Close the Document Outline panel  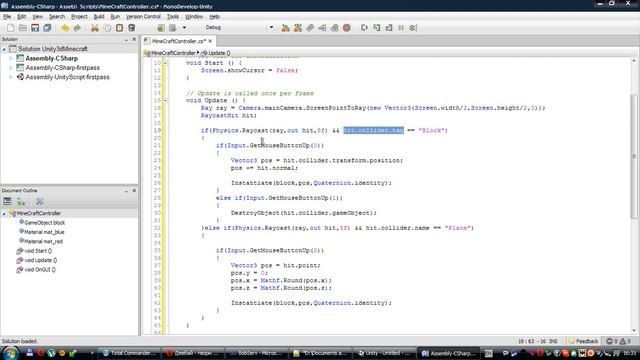pos(134,191)
